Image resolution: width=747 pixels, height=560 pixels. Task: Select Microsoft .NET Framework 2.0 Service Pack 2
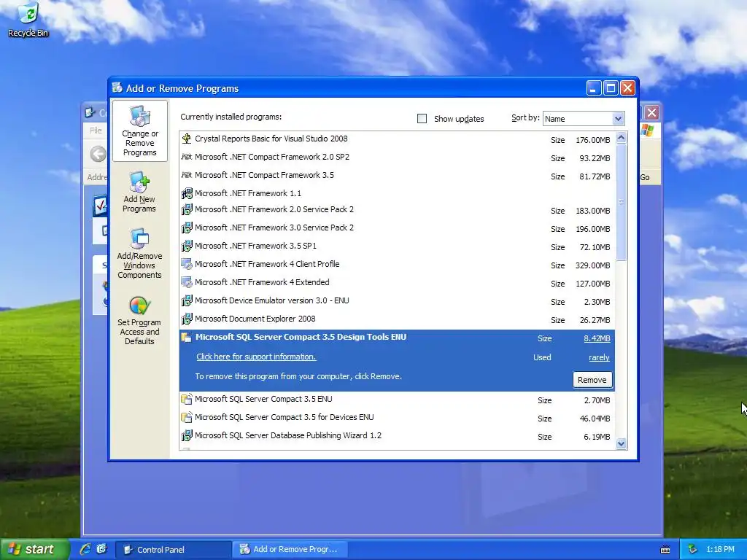(398, 209)
